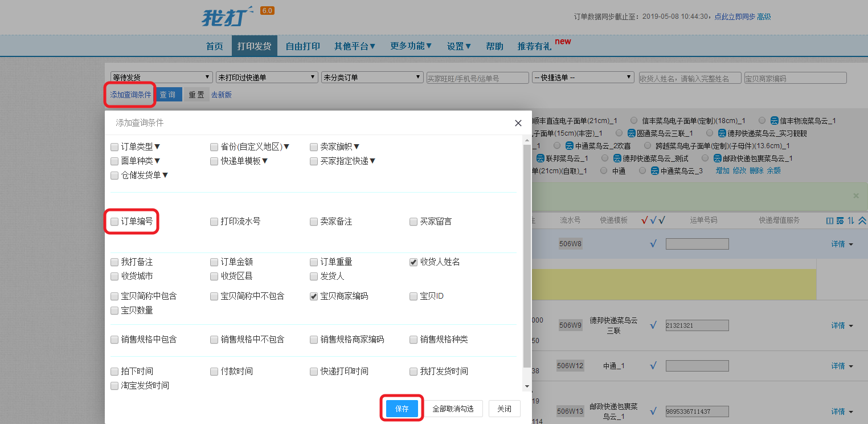Click the 余额 link

[x=773, y=171]
